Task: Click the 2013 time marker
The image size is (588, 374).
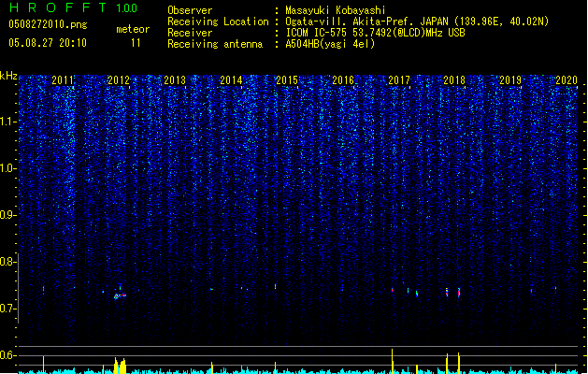Action: pos(175,80)
